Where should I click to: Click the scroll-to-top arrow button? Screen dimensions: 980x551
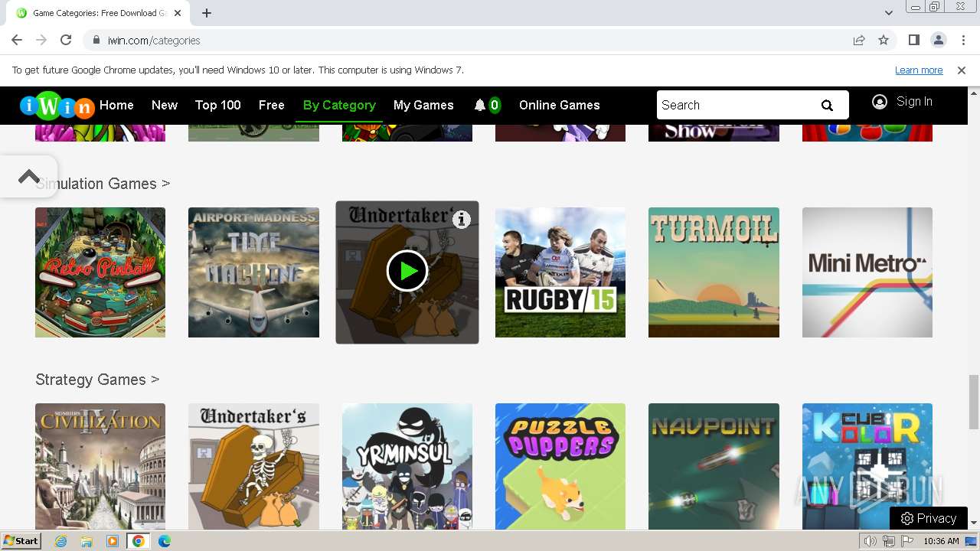coord(28,177)
